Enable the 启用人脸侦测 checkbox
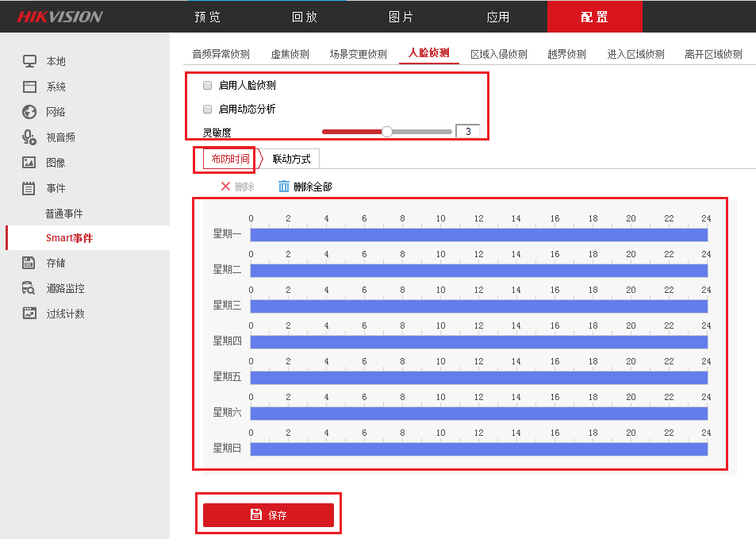Viewport: 756px width, 539px height. click(x=208, y=85)
